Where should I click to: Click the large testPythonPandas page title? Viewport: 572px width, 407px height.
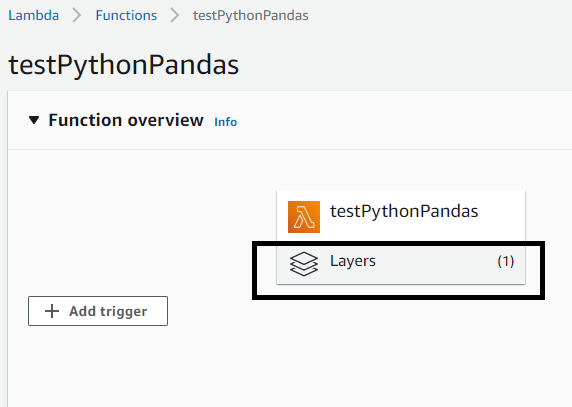pos(124,65)
